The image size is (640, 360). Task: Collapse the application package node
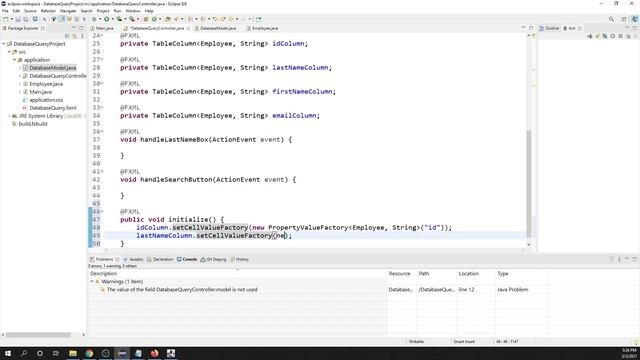14,60
